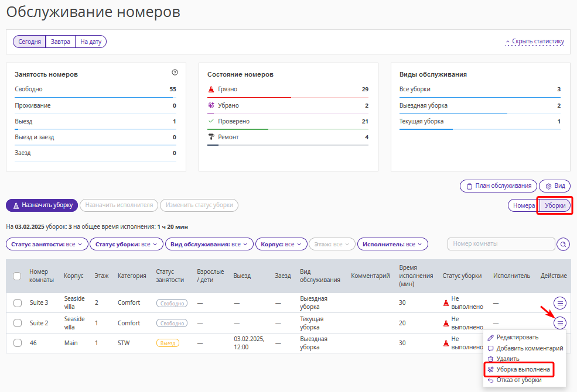The width and height of the screenshot is (577, 392).
Task: Click the Ремонт paint roller icon
Action: click(x=211, y=137)
